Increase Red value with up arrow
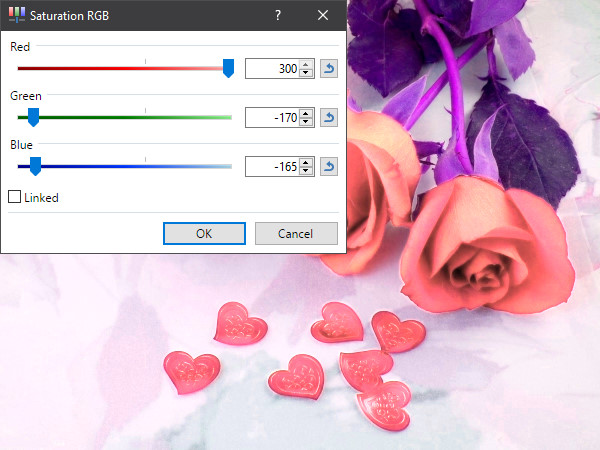 305,64
